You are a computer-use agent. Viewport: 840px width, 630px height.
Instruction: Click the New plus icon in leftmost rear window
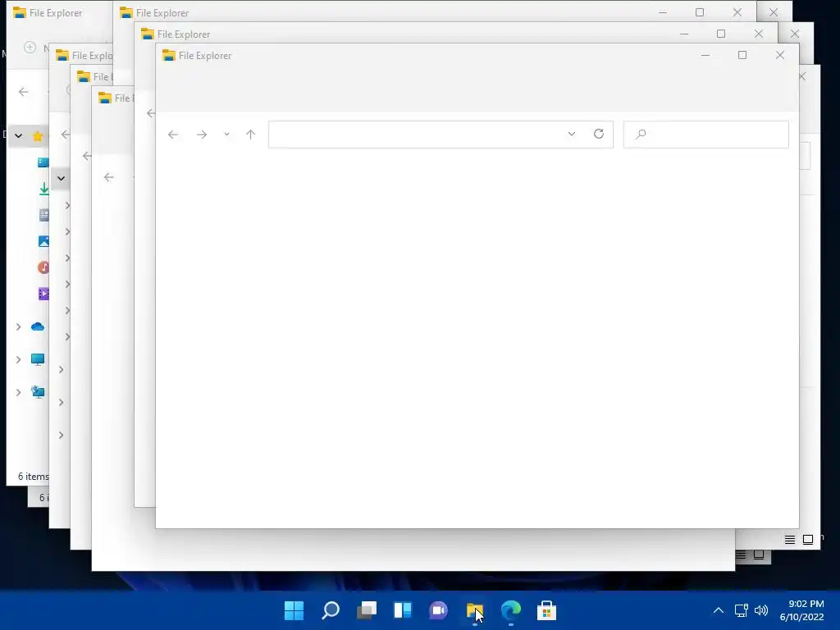click(30, 47)
